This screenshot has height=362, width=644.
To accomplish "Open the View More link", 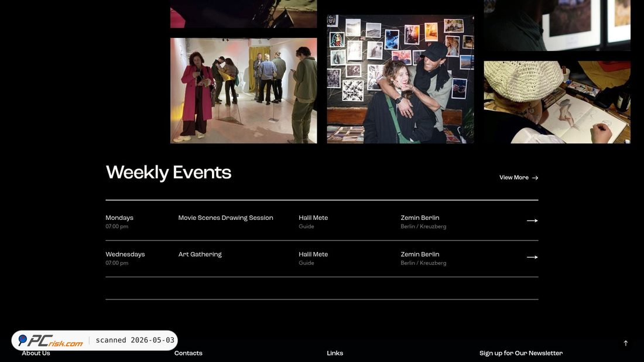I will pyautogui.click(x=518, y=178).
